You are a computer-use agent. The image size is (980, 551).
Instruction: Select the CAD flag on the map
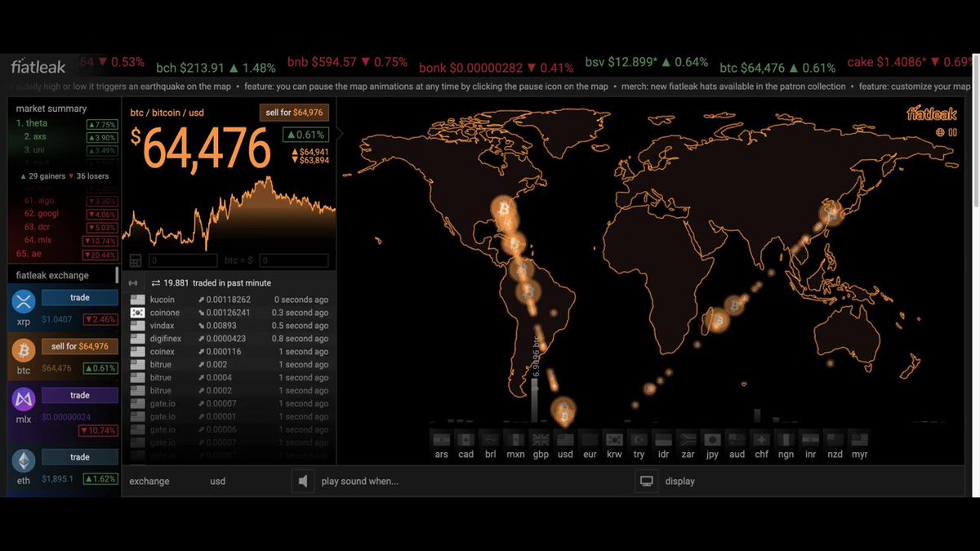[x=465, y=439]
